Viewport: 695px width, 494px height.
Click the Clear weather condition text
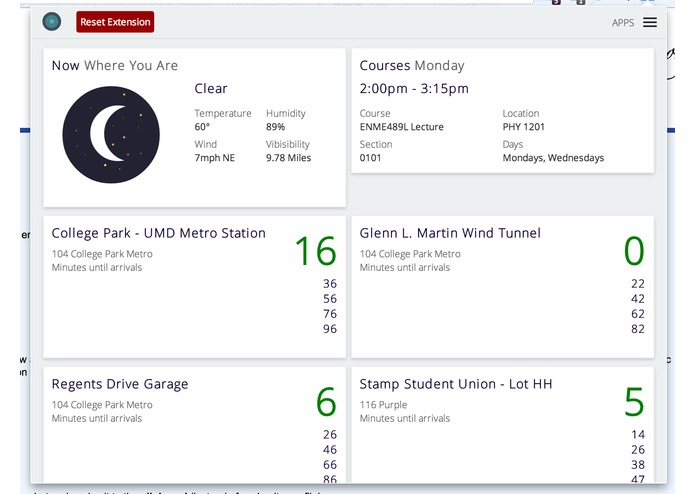click(211, 89)
